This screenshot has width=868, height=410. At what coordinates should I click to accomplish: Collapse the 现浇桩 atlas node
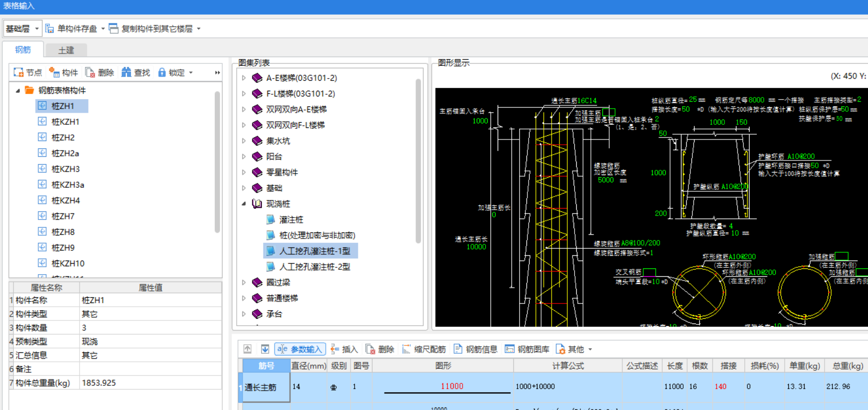pyautogui.click(x=244, y=203)
